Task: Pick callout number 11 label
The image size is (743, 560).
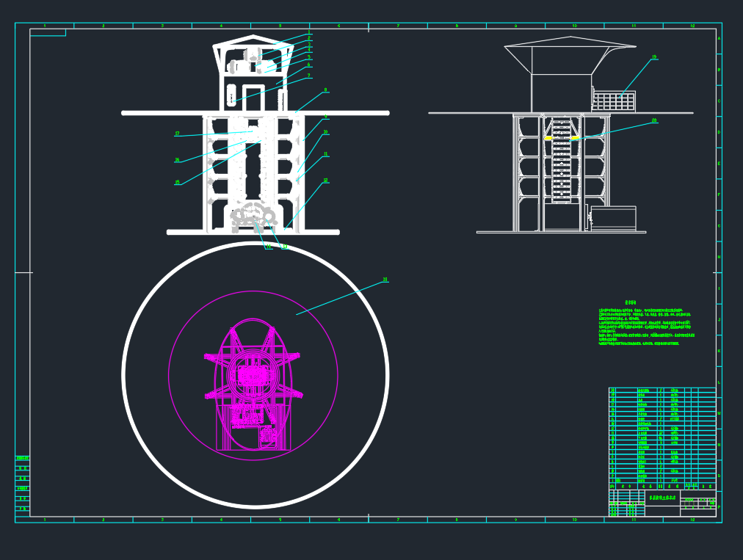Action: coord(325,154)
